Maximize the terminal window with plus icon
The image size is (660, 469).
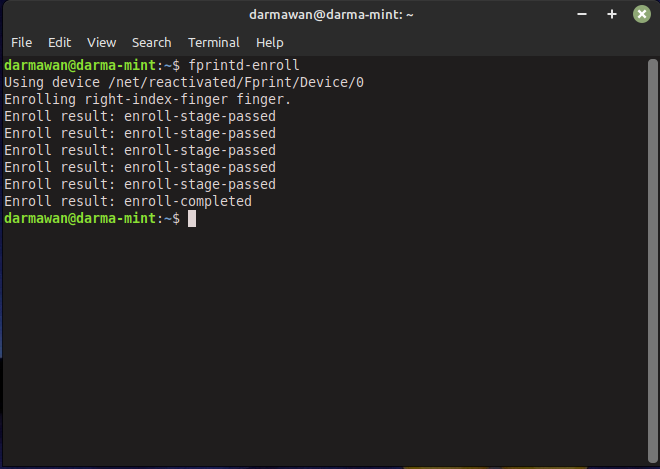click(612, 14)
